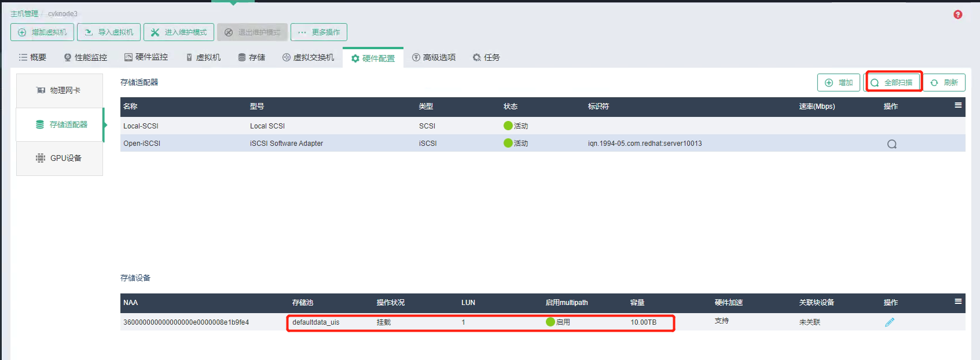
Task: Click the 型号 column header
Action: [x=257, y=106]
